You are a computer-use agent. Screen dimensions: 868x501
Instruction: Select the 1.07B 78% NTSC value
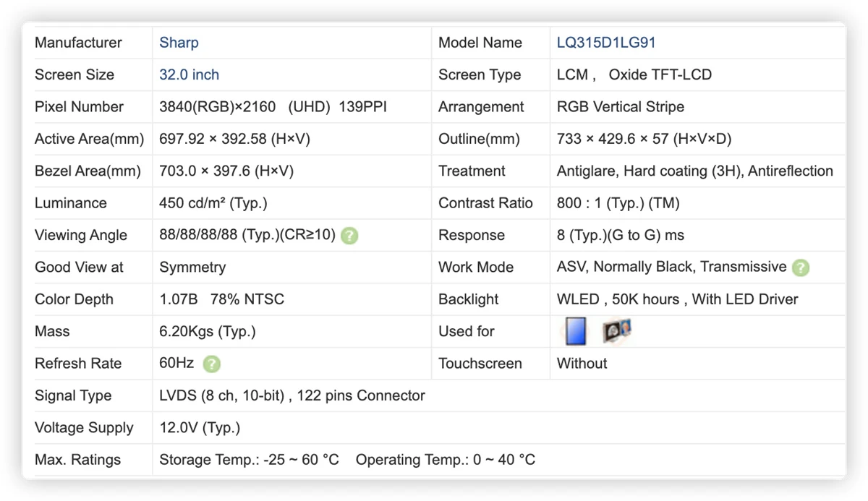(x=221, y=299)
